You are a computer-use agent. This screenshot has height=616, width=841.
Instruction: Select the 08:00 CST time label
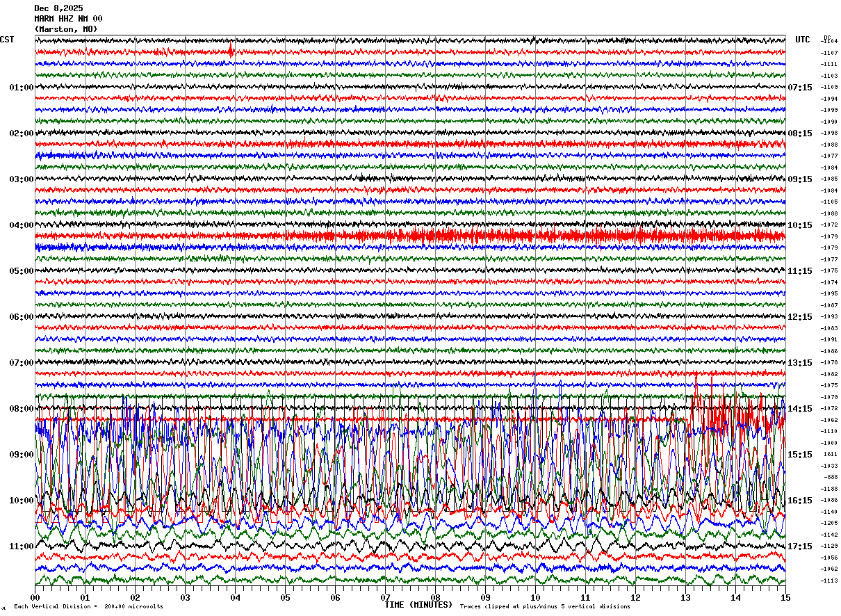(22, 409)
